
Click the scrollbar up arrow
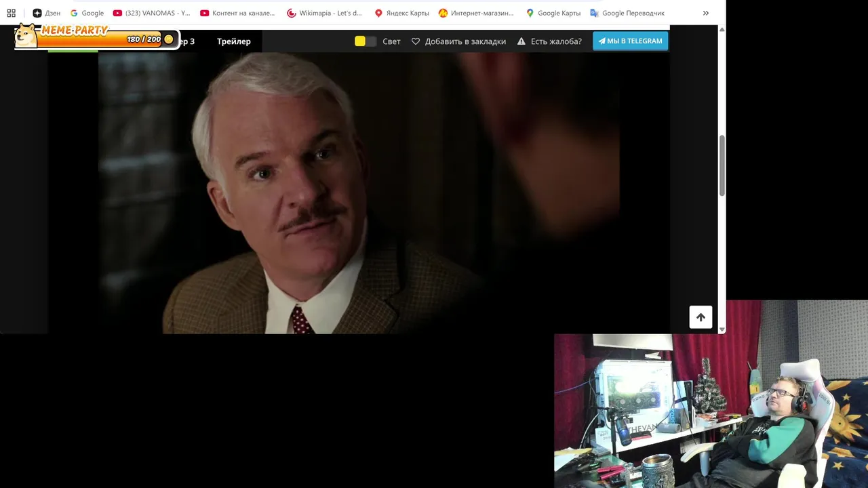pos(722,30)
